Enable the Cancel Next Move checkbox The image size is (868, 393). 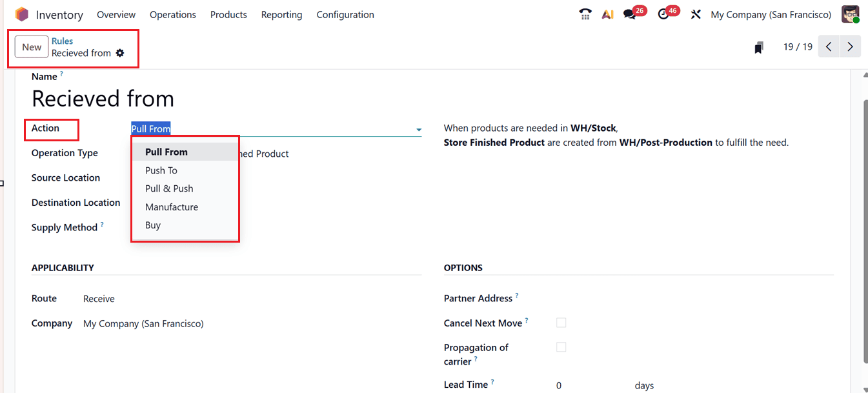(x=561, y=322)
